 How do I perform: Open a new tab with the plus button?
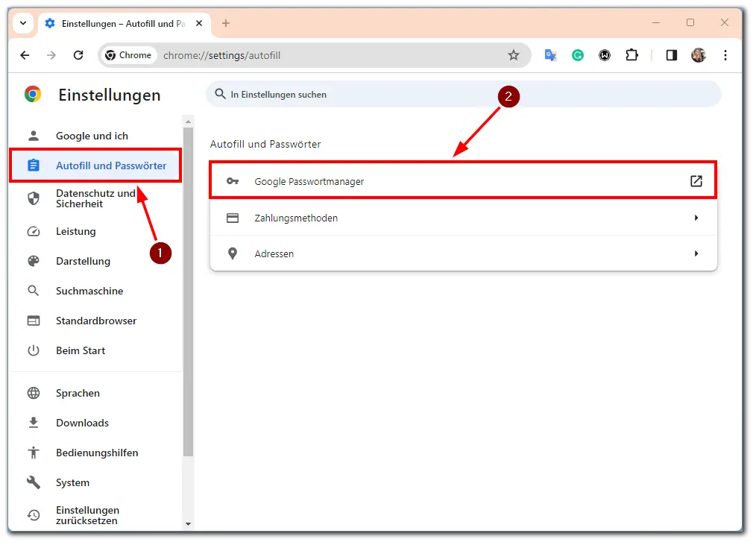pos(226,23)
